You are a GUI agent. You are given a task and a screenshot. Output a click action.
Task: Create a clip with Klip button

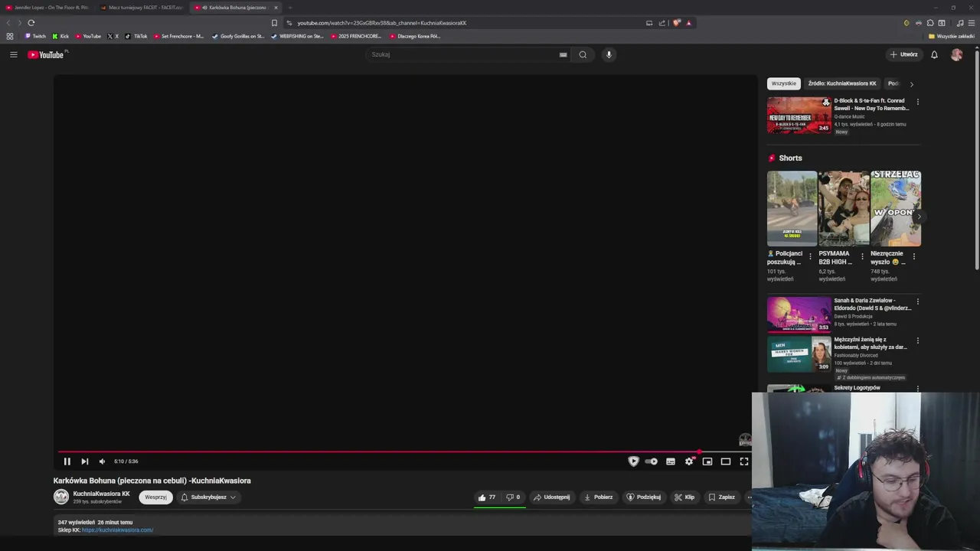point(684,497)
